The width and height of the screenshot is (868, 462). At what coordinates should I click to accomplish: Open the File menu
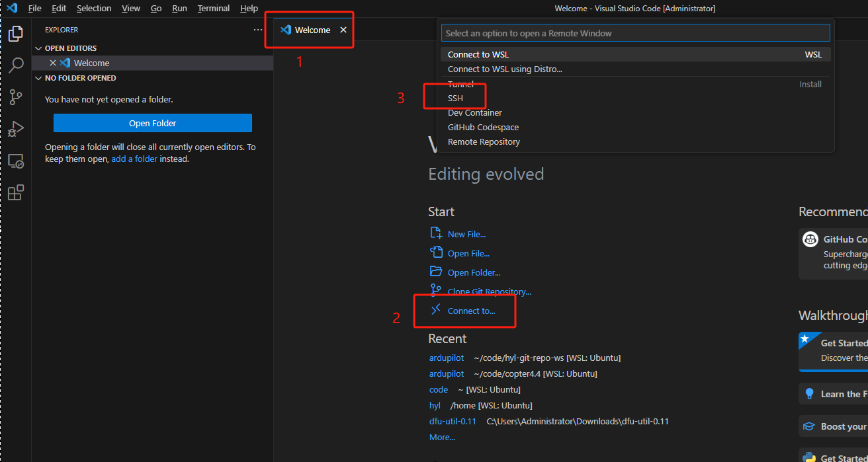[35, 8]
